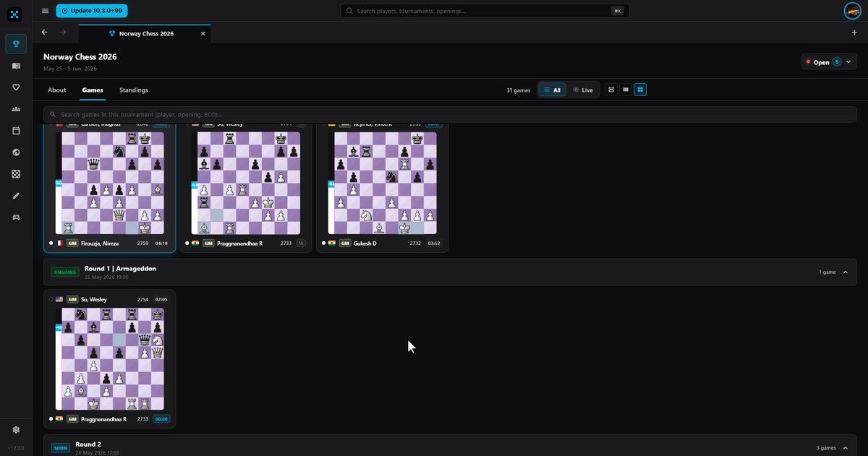Open the chessboard sidebar icon
Image resolution: width=868 pixels, height=456 pixels.
coord(16,174)
